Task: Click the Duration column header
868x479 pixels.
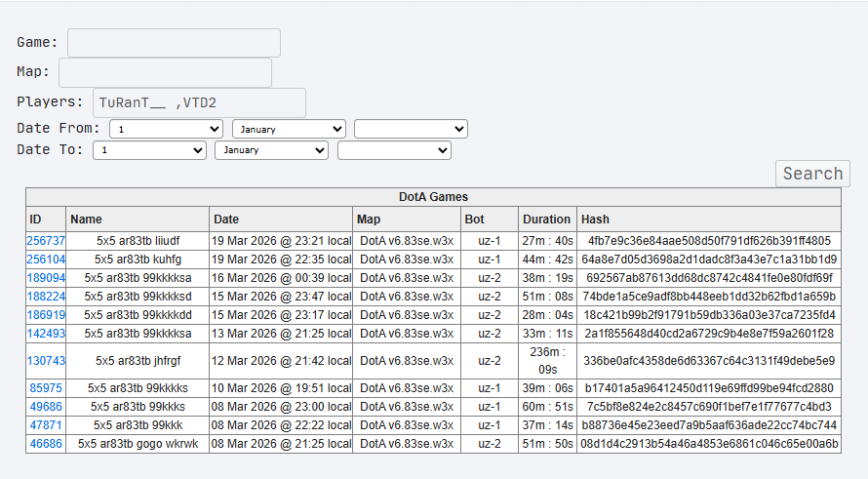Action: [x=547, y=220]
